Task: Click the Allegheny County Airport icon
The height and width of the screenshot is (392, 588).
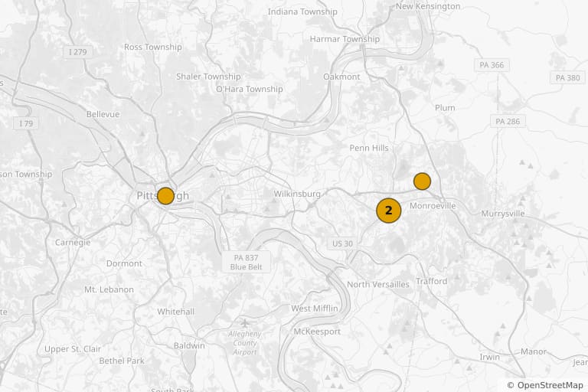Action: tap(245, 322)
